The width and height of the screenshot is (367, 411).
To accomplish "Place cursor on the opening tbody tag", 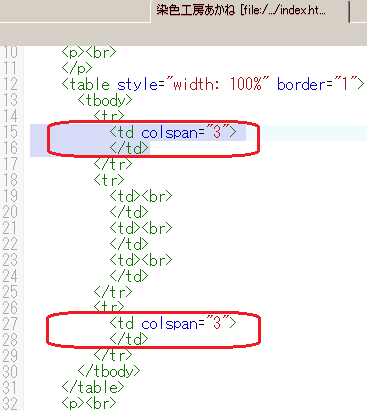I will pos(105,100).
